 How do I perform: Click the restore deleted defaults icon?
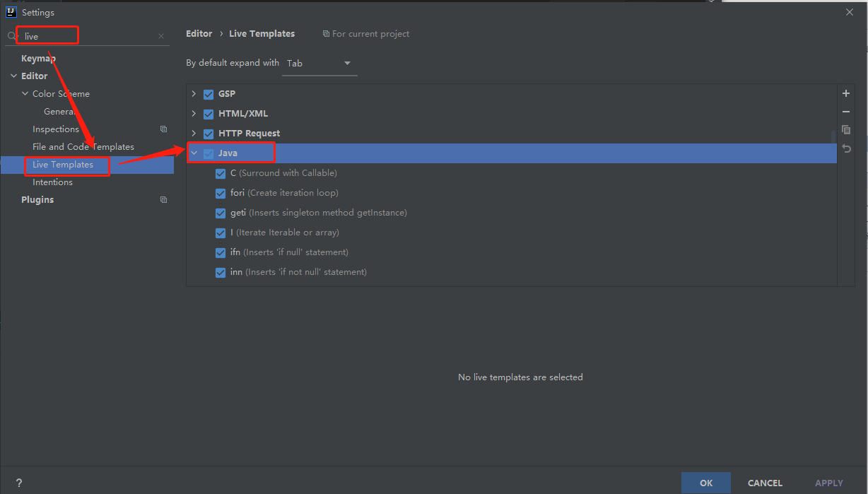click(846, 148)
